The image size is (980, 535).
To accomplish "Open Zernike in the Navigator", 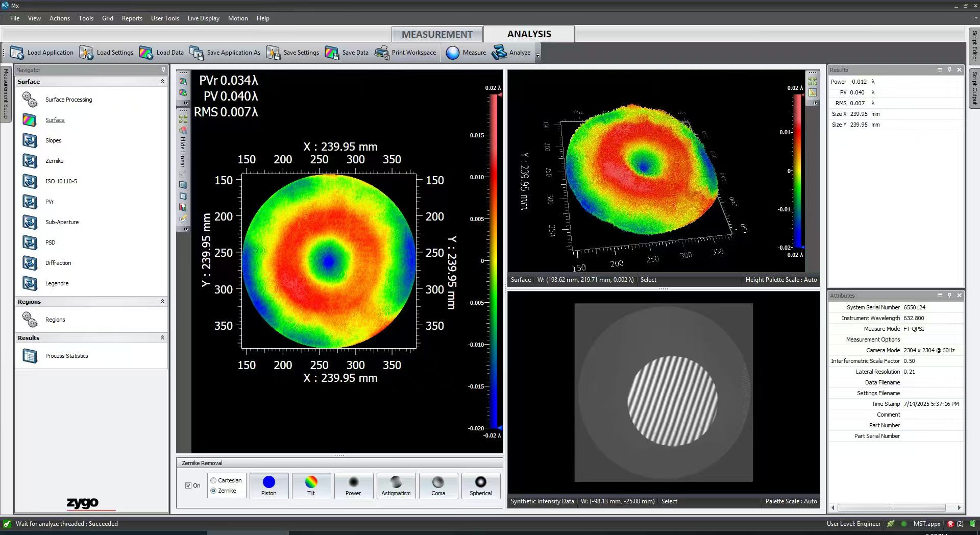I will point(54,161).
